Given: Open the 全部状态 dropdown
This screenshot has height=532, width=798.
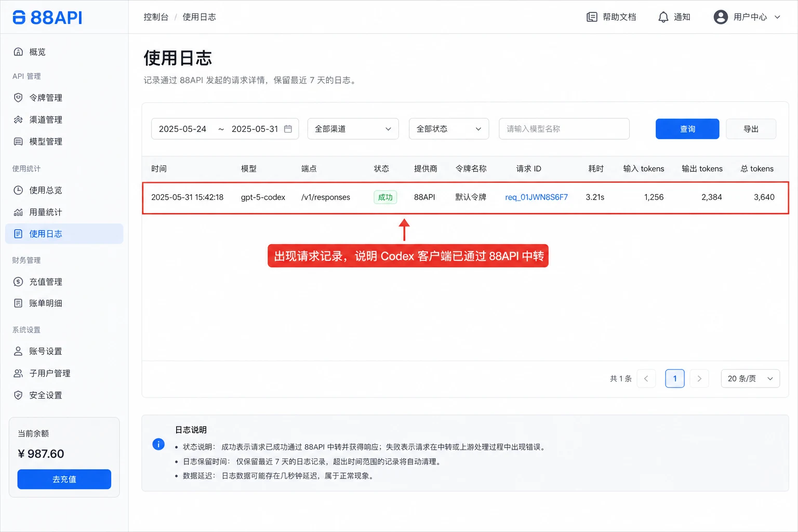Looking at the screenshot, I should (x=449, y=129).
